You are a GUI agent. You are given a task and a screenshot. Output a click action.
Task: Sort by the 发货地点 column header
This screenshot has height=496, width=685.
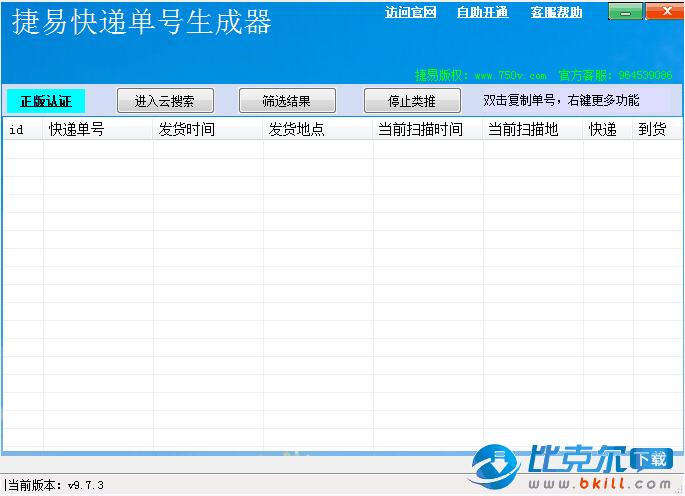click(318, 129)
